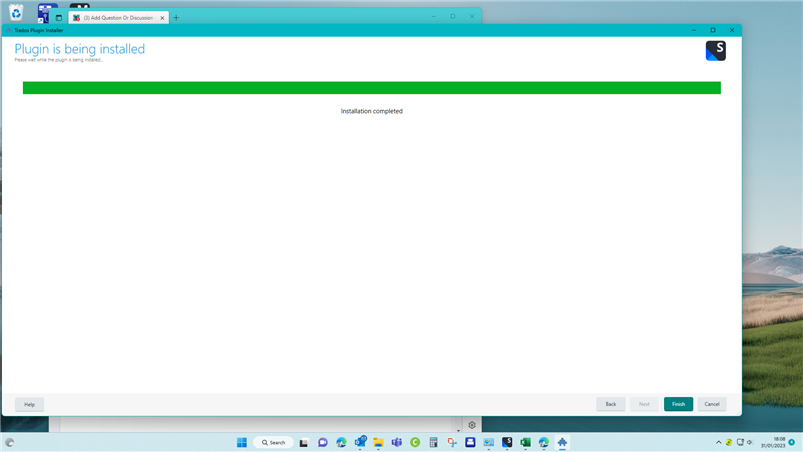Click the taskbar Search box
This screenshot has width=803, height=452.
point(273,442)
